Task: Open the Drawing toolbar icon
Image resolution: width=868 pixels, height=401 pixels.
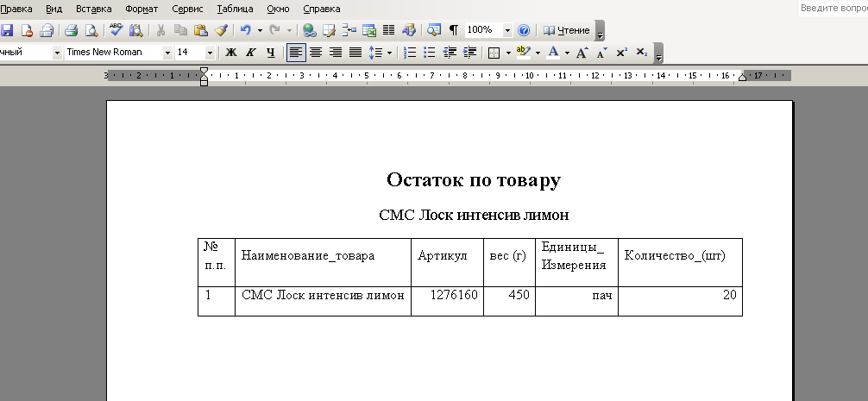Action: [x=408, y=30]
